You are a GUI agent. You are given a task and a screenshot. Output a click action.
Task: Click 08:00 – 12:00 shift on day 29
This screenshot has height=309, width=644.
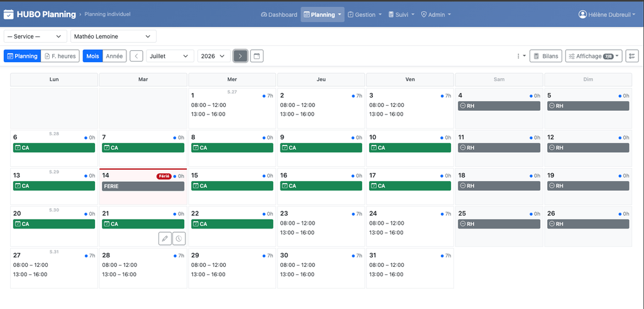click(x=209, y=265)
